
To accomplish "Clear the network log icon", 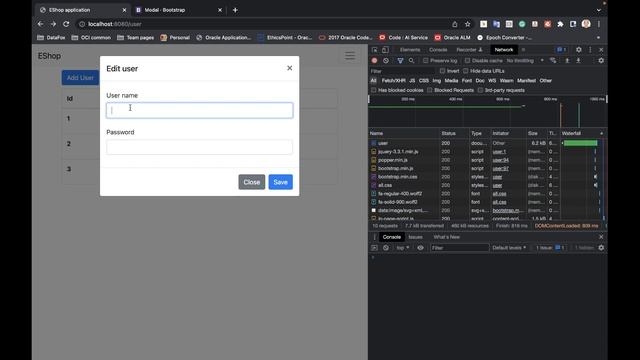I will 386,60.
